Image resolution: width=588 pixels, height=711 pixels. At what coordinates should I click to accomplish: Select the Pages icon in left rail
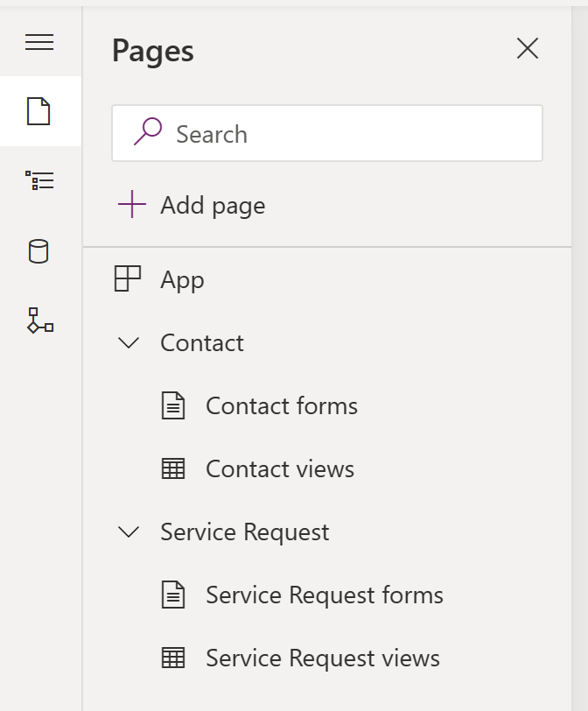[x=38, y=111]
